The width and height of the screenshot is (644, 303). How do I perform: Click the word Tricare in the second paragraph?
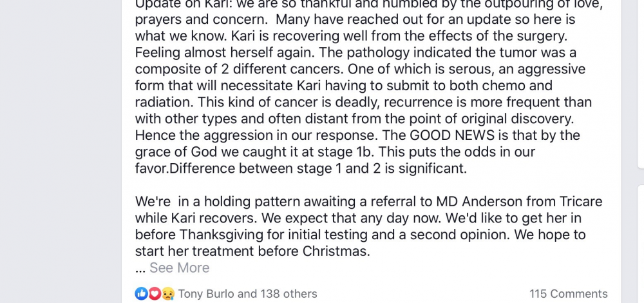point(581,201)
